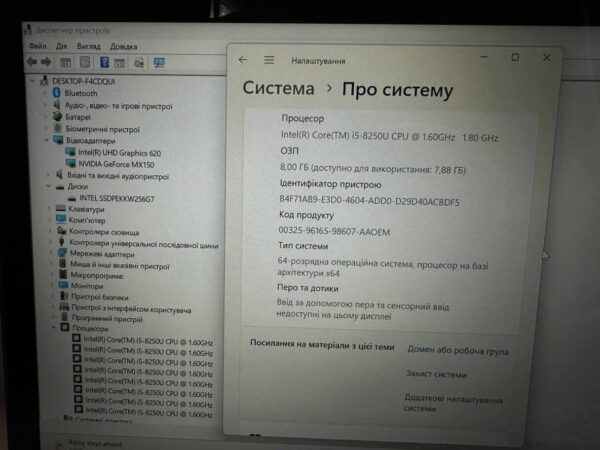Click the i5-8250U processor name in Settings

point(389,137)
